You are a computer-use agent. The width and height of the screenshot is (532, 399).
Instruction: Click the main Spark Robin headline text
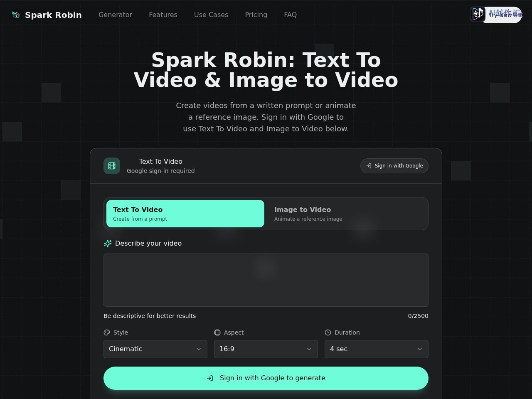click(x=266, y=70)
